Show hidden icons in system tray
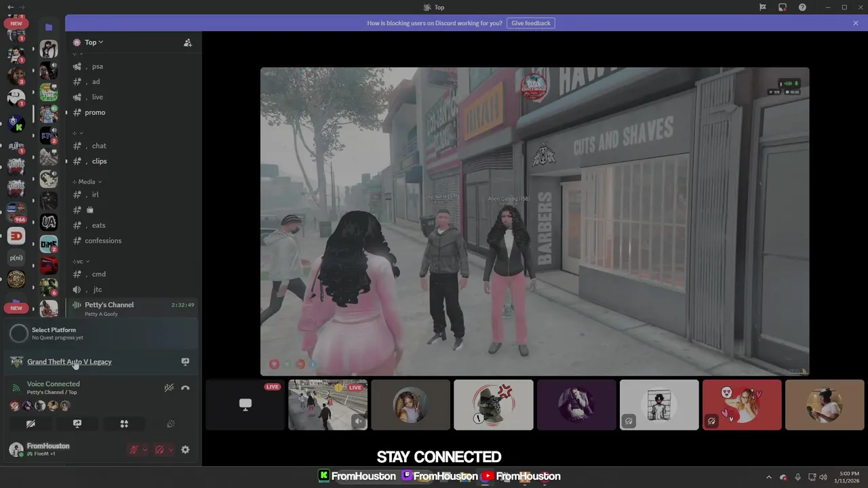This screenshot has height=488, width=868. tap(768, 477)
